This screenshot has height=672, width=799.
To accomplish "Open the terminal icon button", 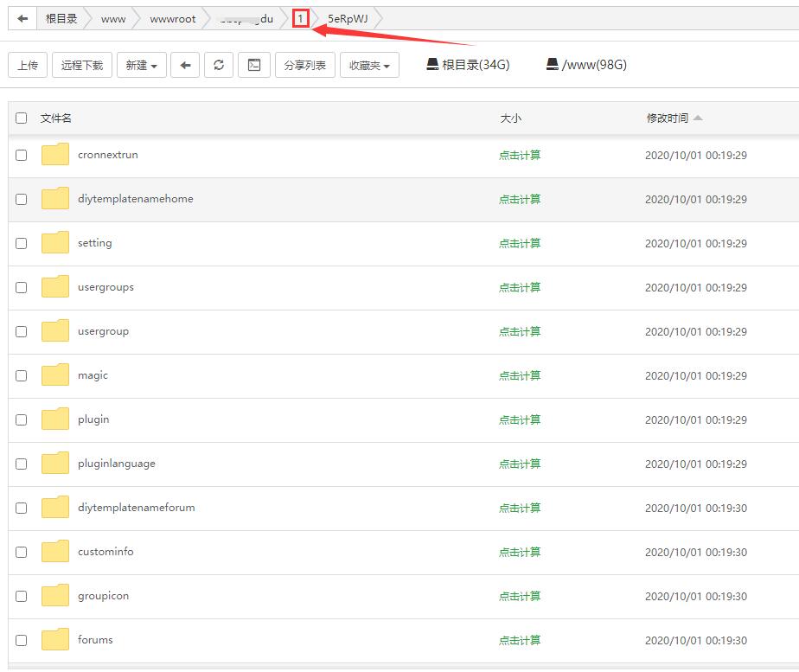I will click(253, 65).
